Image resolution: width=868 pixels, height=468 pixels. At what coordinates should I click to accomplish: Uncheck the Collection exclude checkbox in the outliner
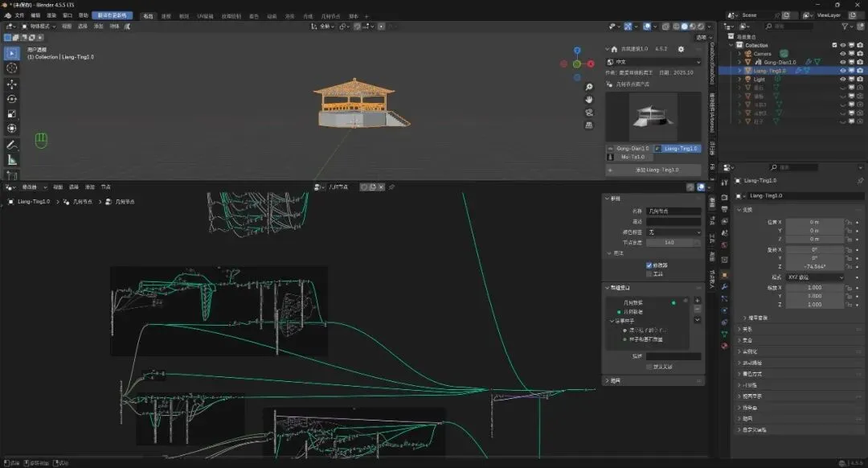tap(835, 45)
